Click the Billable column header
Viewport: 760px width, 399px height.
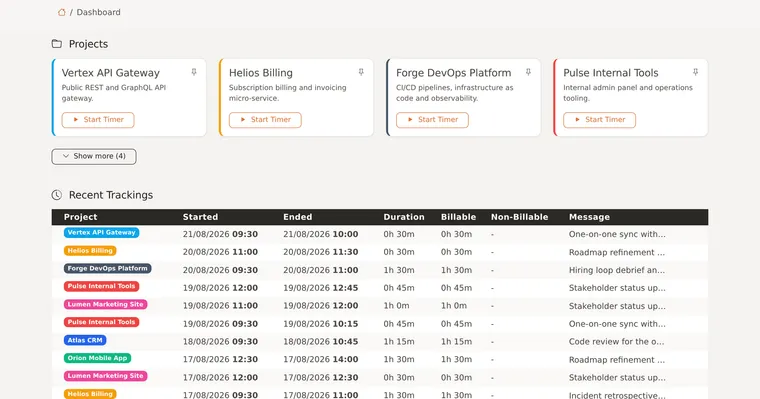[x=459, y=217]
